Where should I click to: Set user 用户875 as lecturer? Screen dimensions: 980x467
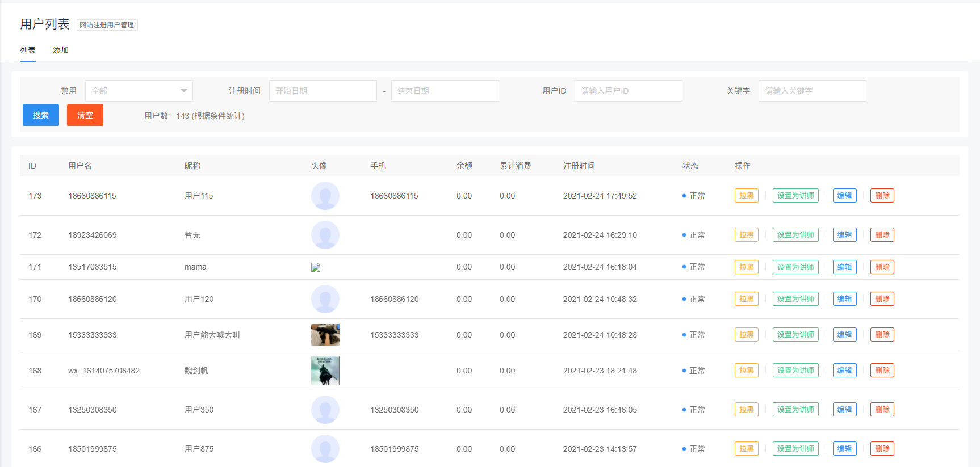(x=795, y=449)
